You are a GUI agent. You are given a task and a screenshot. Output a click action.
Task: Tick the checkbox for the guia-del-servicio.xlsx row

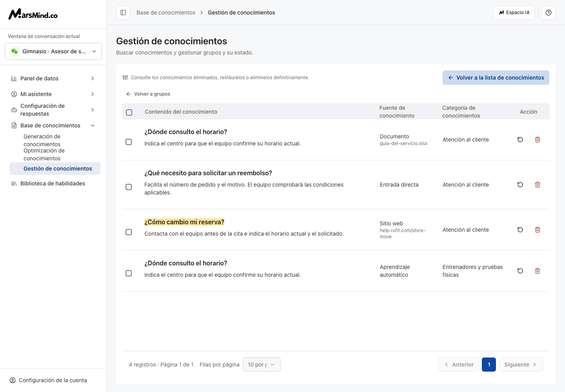click(x=129, y=142)
